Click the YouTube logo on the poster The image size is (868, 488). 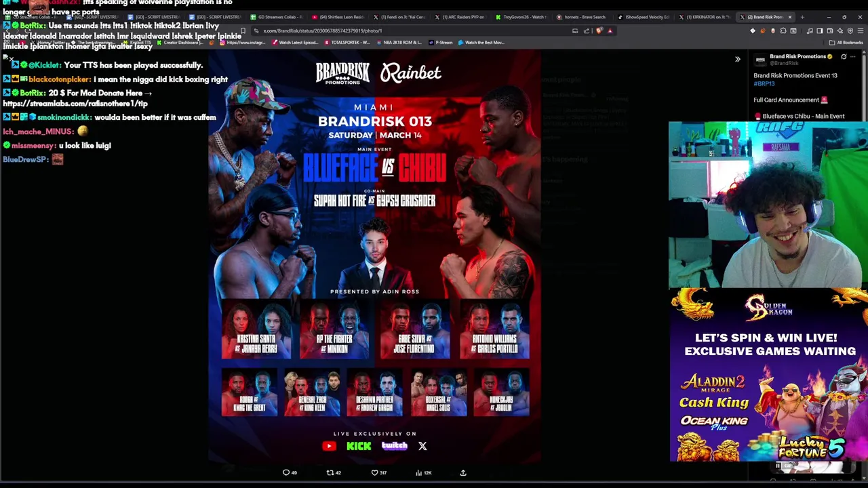point(329,446)
